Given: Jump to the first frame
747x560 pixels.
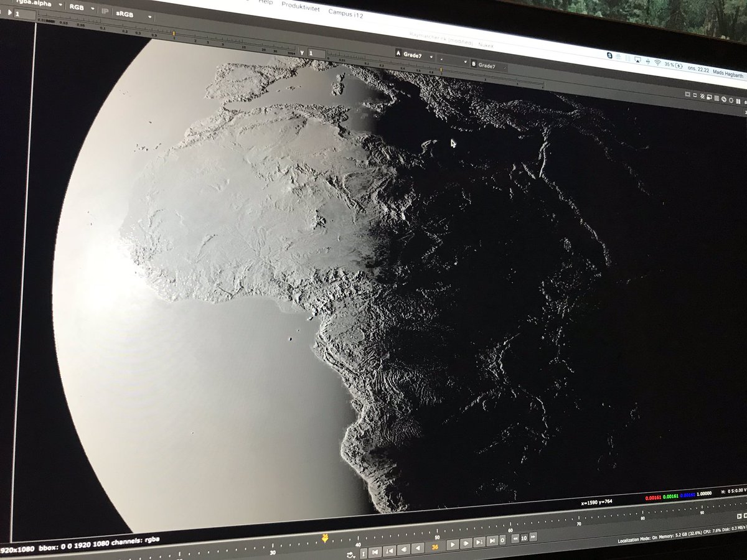Looking at the screenshot, I should (375, 552).
